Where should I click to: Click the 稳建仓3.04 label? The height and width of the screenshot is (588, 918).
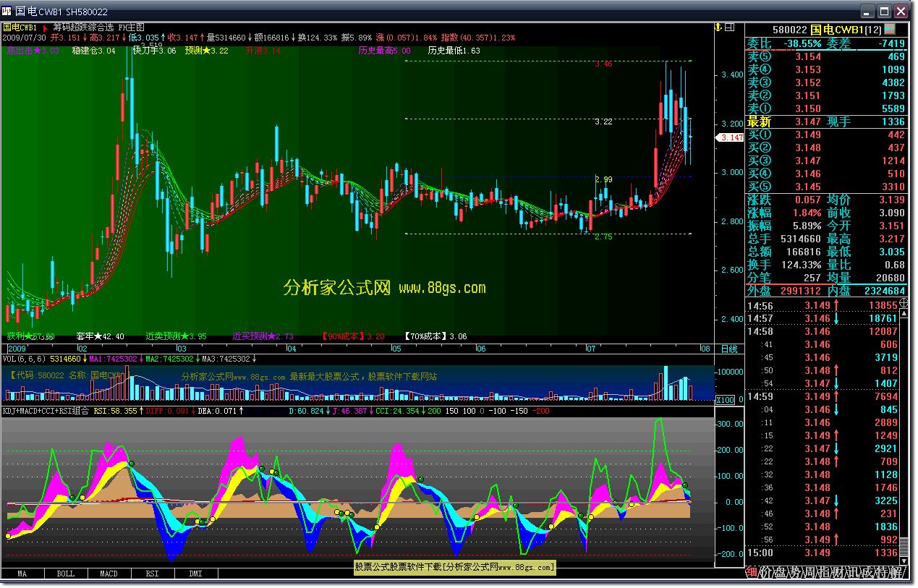coord(93,51)
